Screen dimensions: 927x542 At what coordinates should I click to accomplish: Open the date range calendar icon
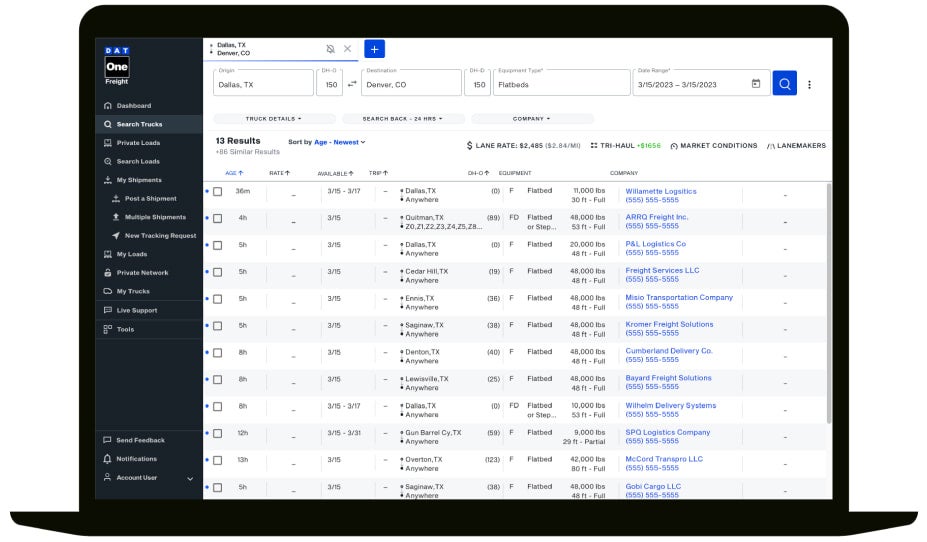pos(756,84)
